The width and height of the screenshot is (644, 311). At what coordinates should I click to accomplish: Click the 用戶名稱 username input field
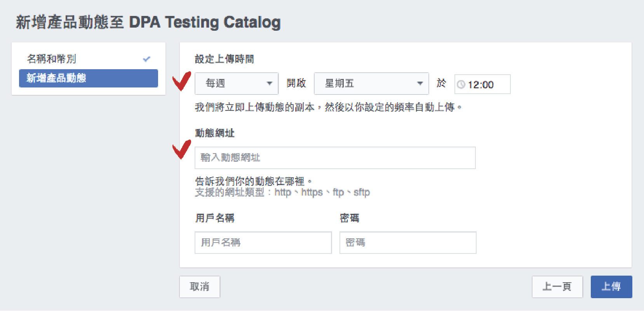point(263,243)
